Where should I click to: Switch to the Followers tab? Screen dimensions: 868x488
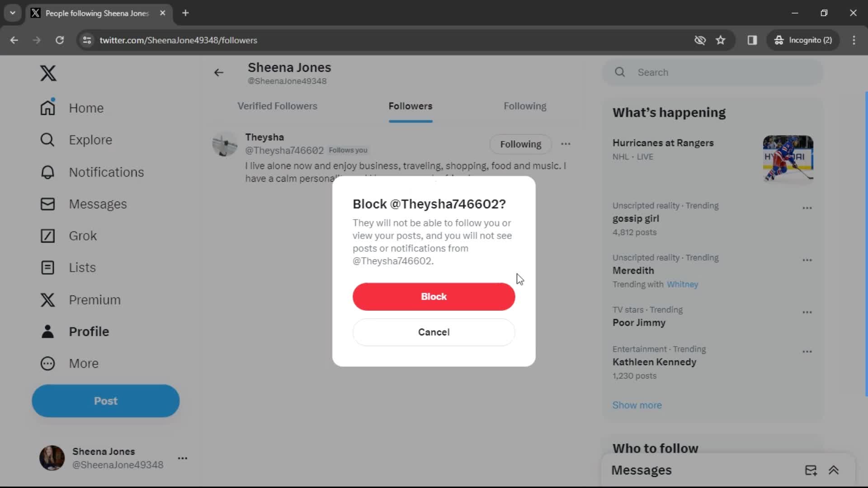(x=411, y=106)
